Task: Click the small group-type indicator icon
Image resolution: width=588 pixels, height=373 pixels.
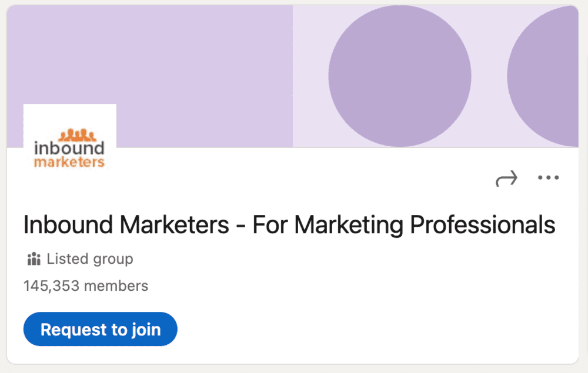Action: pos(34,258)
